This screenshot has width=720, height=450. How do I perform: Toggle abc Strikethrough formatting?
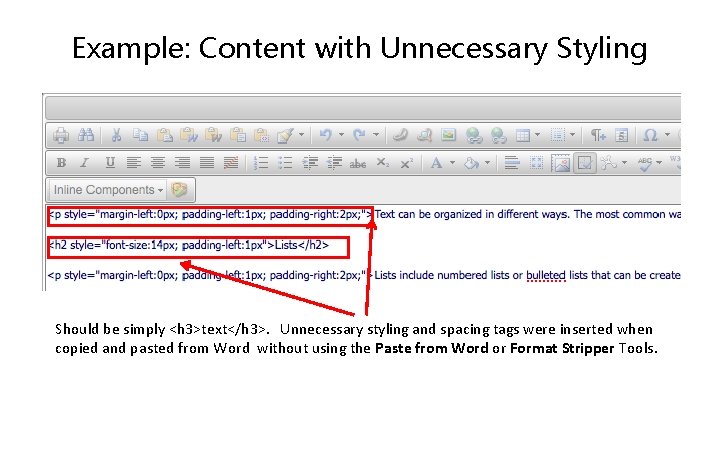pyautogui.click(x=358, y=163)
